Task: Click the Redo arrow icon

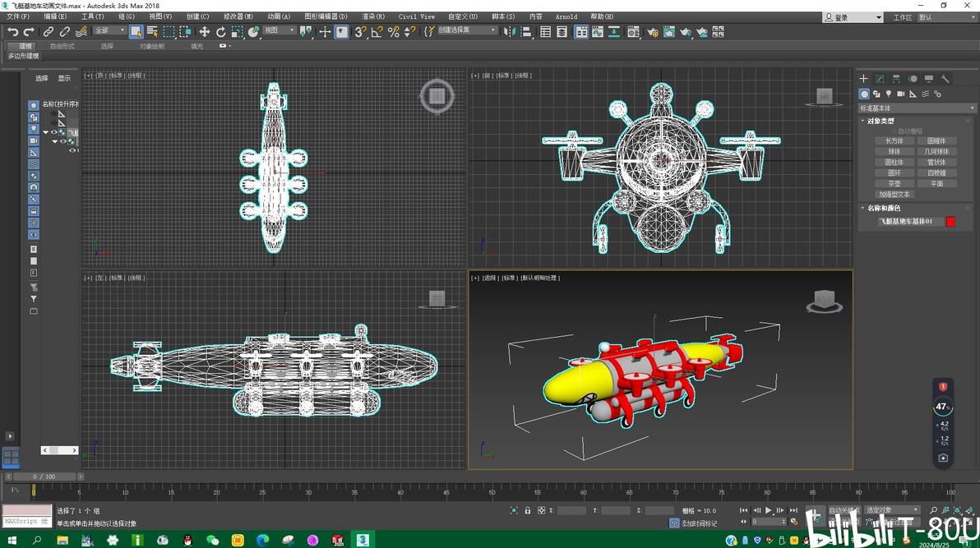Action: (x=29, y=32)
